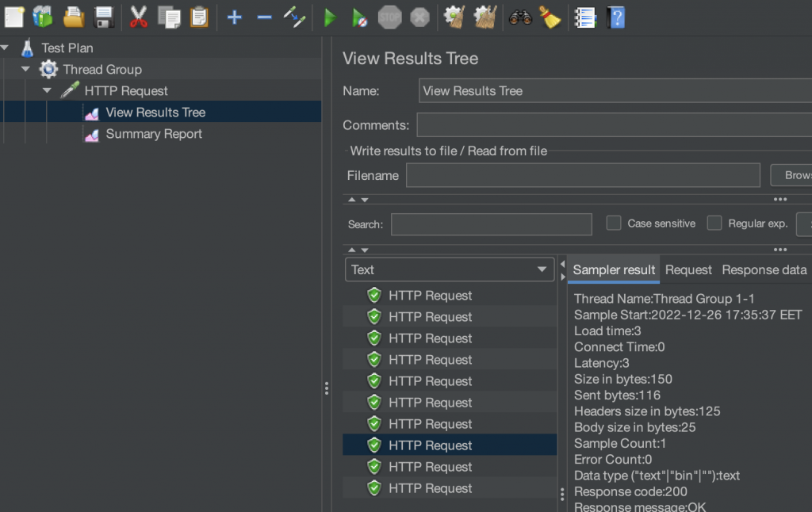Viewport: 812px width, 512px height.
Task: Select Summary Report in the tree
Action: point(154,134)
